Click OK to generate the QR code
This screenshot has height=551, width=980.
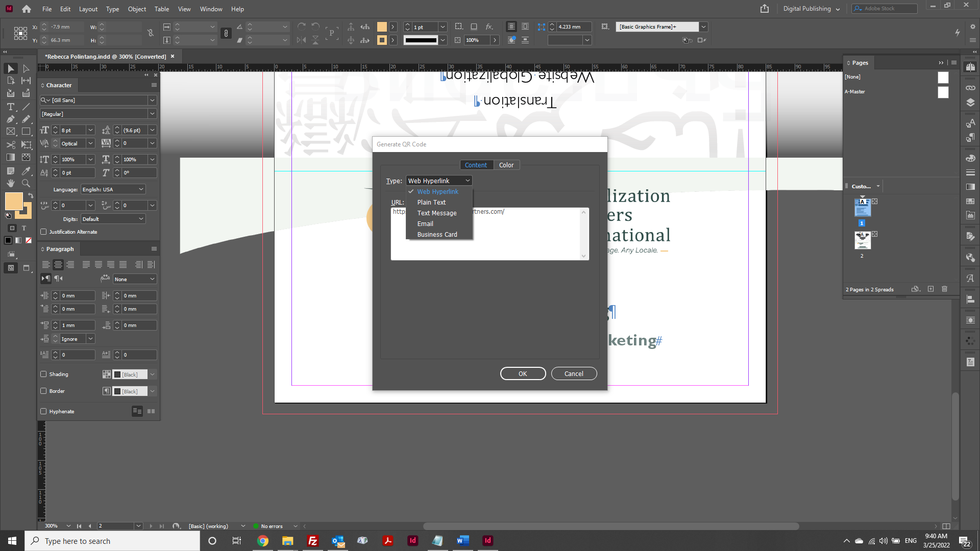click(x=522, y=373)
